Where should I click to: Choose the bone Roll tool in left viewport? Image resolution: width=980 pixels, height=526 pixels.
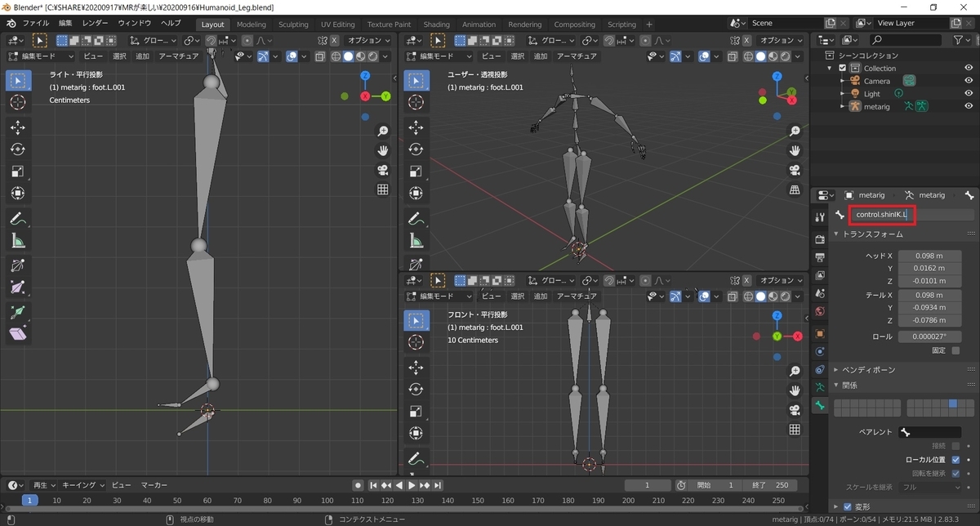pos(18,266)
